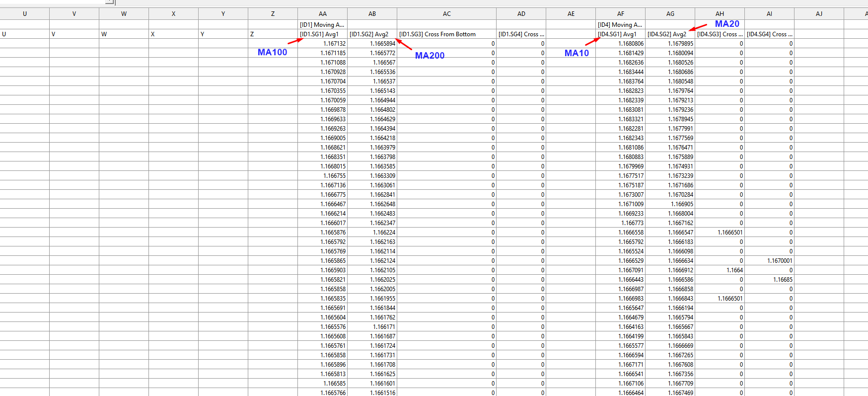This screenshot has height=396, width=868.
Task: Select the column AH header
Action: tap(720, 14)
